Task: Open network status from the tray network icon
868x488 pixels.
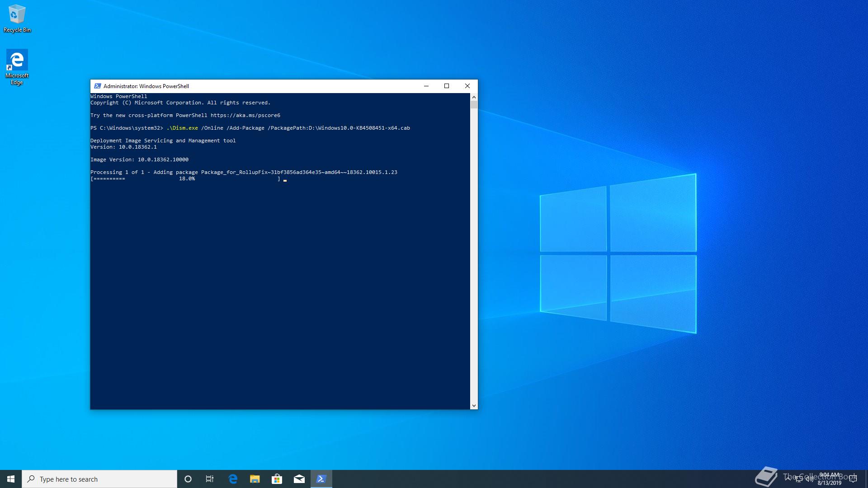Action: (798, 479)
